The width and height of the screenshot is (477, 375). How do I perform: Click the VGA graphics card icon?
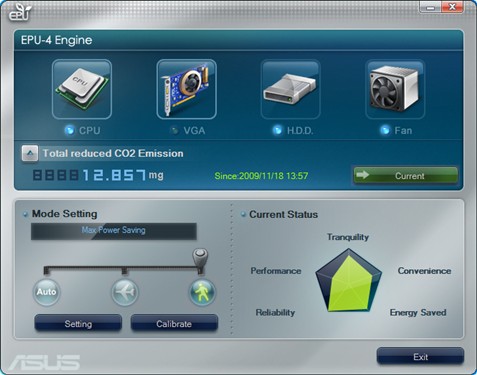coord(186,89)
